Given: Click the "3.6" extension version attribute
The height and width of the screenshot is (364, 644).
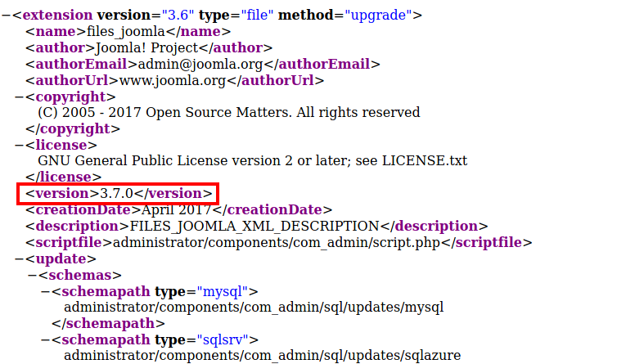Looking at the screenshot, I should [x=178, y=16].
